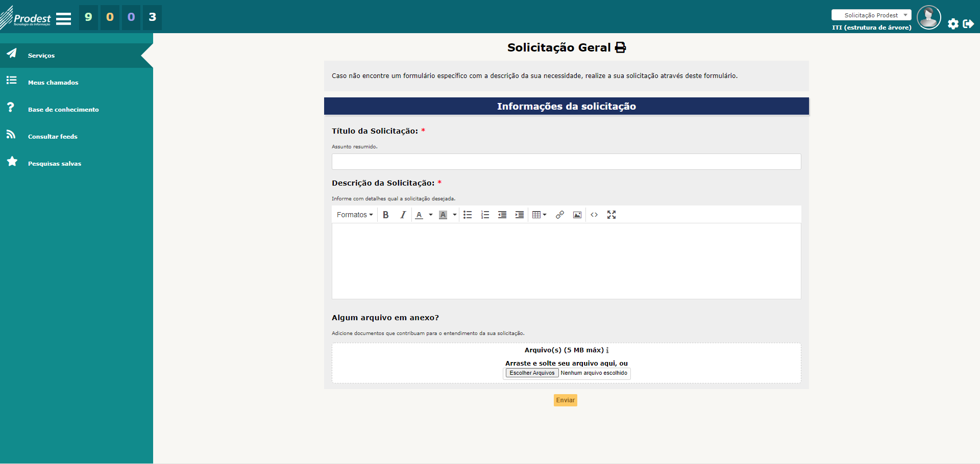Click the Escolher Arquivos button
The image size is (980, 464).
click(x=532, y=373)
